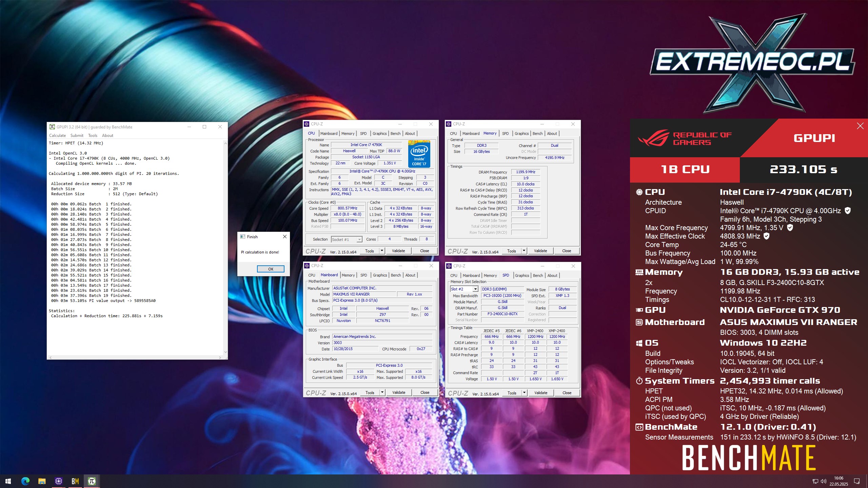868x488 pixels.
Task: Click the Republic of Gamers logo
Action: point(684,138)
